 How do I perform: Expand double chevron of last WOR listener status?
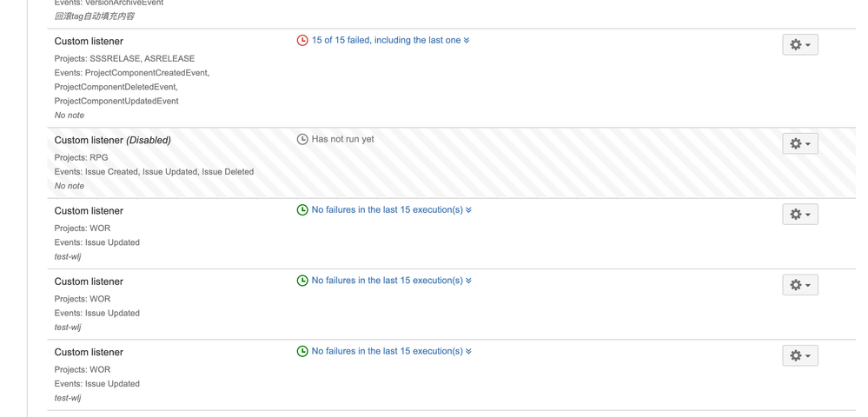(469, 351)
